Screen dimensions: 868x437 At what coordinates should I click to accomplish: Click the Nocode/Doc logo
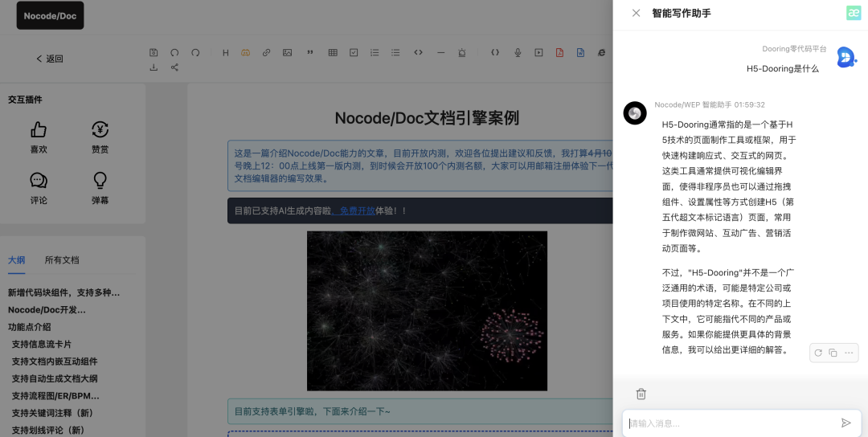pos(50,15)
